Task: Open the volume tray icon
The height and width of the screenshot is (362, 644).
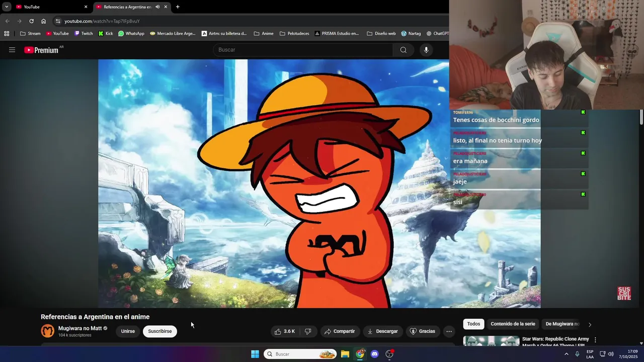Action: (611, 354)
